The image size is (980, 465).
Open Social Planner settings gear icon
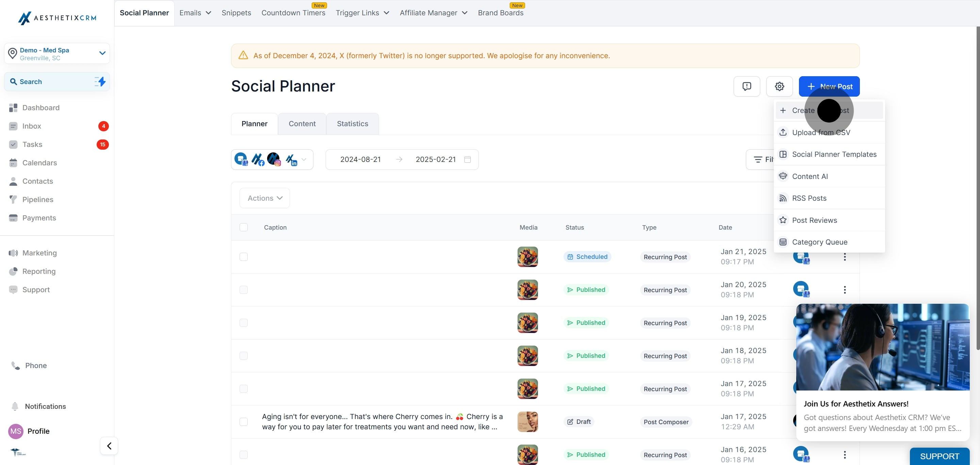pyautogui.click(x=779, y=86)
